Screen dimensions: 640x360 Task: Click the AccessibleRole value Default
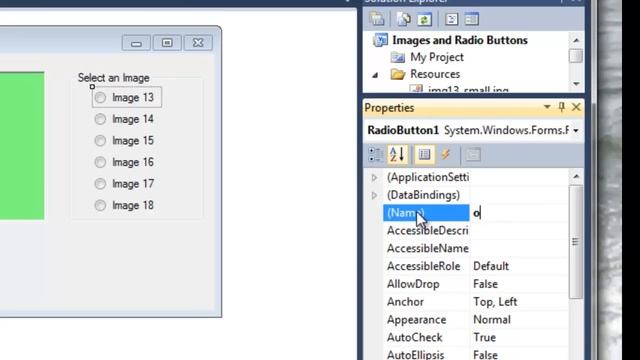click(491, 267)
